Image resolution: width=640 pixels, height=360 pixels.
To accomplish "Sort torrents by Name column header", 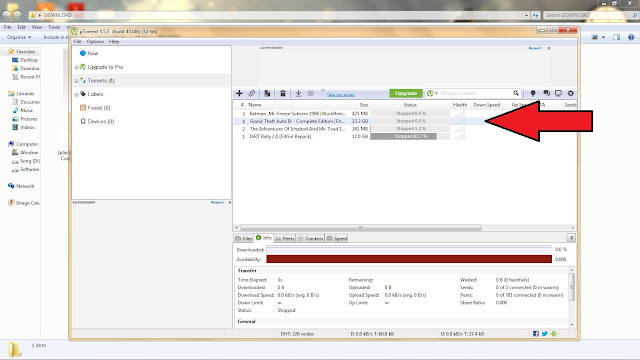I will point(255,105).
